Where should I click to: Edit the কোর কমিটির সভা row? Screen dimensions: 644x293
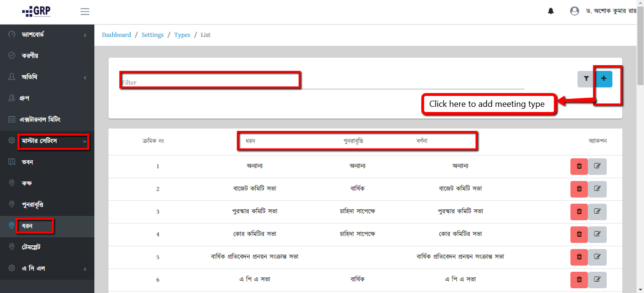point(597,234)
